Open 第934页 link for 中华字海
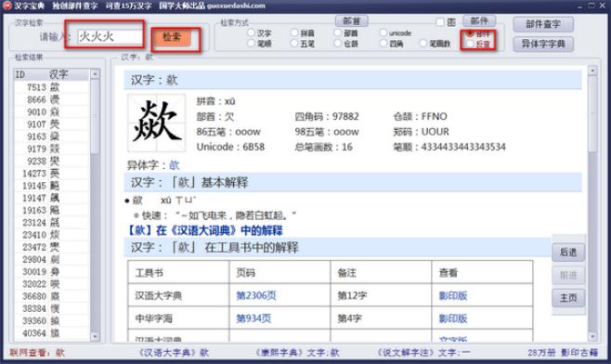Screen dimensions: 611x364 [x=253, y=318]
